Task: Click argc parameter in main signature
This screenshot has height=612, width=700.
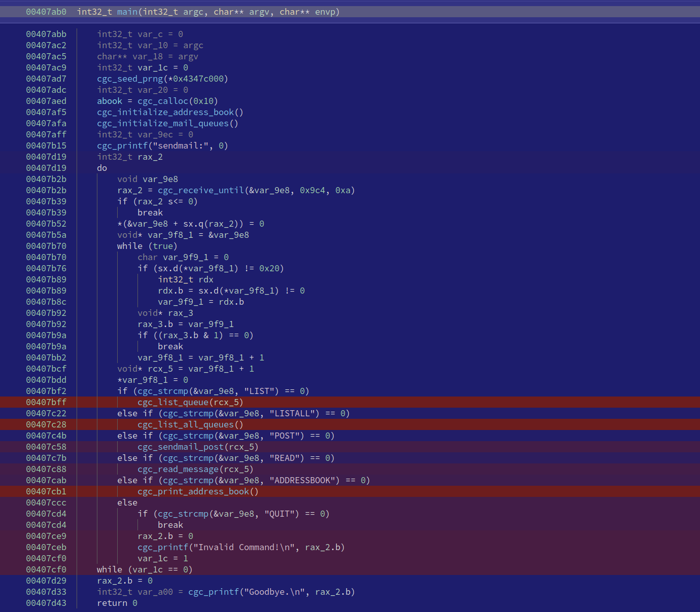Action: click(x=193, y=12)
